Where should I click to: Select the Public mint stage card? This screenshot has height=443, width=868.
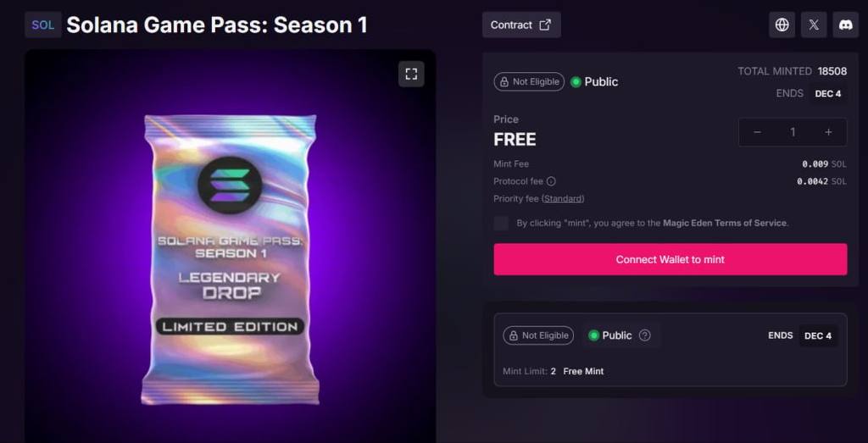(x=670, y=350)
